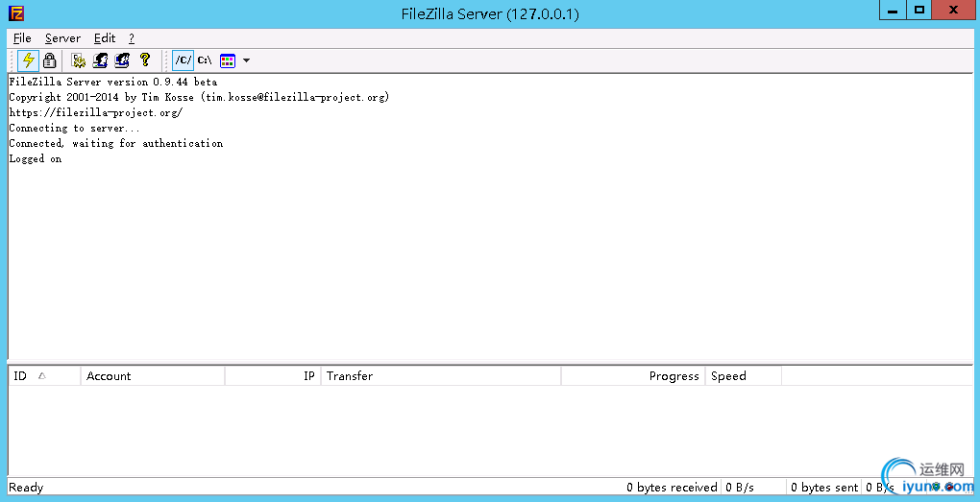
Task: Sort by the IP column header
Action: click(x=273, y=376)
